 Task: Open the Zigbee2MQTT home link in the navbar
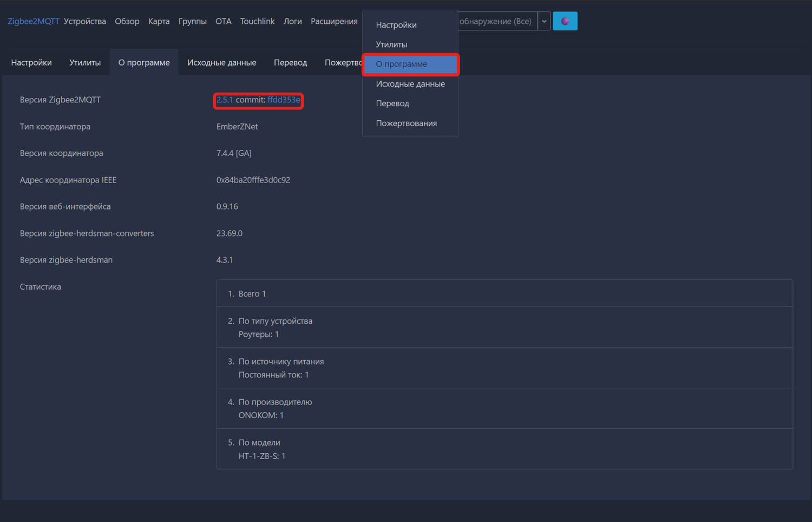coord(33,21)
